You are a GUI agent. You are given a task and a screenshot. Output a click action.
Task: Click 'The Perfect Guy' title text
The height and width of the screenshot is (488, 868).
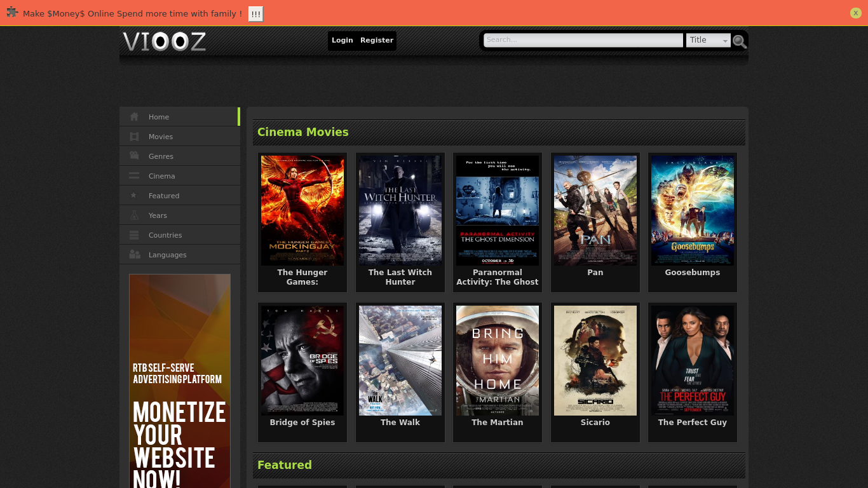point(693,422)
